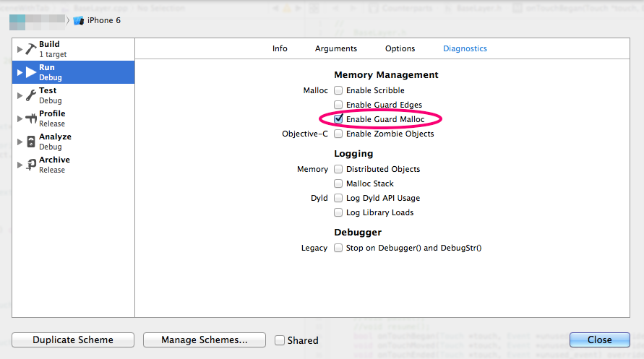Enable Zombie Objects checkbox
644x359 pixels.
click(x=338, y=134)
